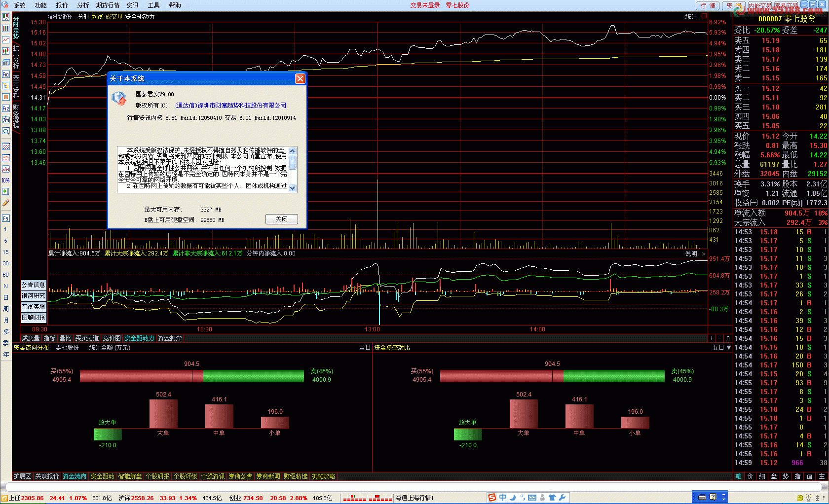Select the candlestick K-line chart icon
The height and width of the screenshot is (504, 829).
tap(6, 51)
